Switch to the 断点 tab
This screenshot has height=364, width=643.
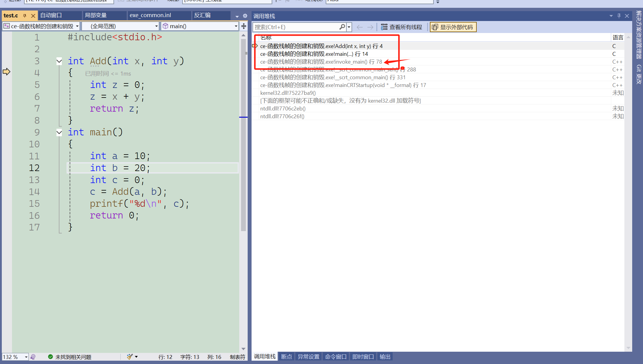click(286, 356)
